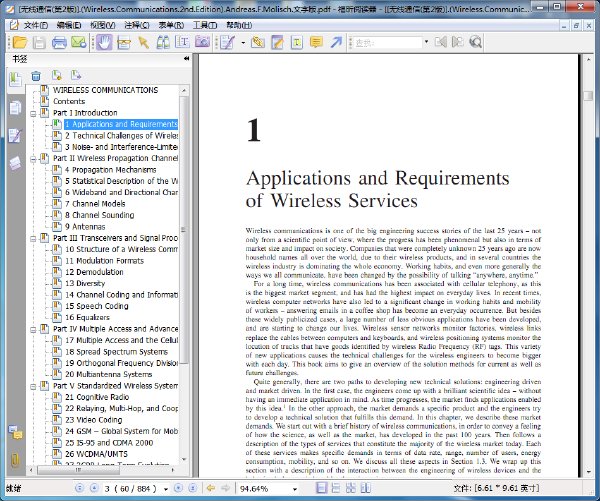The height and width of the screenshot is (501, 600).
Task: Click the attach file pin icon
Action: 258,42
